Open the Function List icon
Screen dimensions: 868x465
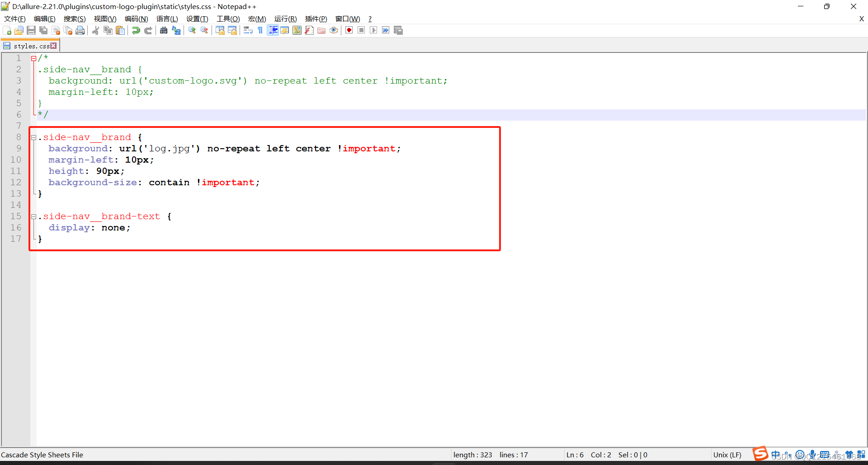[x=309, y=30]
